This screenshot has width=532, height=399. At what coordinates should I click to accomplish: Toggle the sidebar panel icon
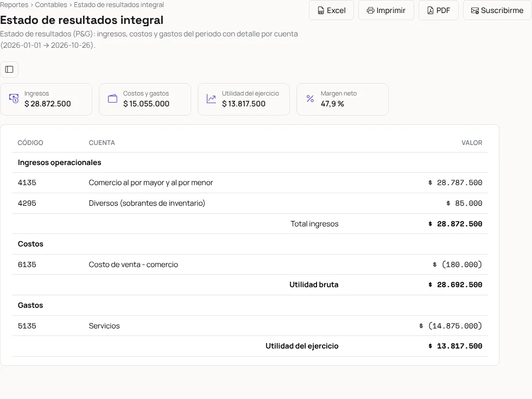click(x=9, y=69)
